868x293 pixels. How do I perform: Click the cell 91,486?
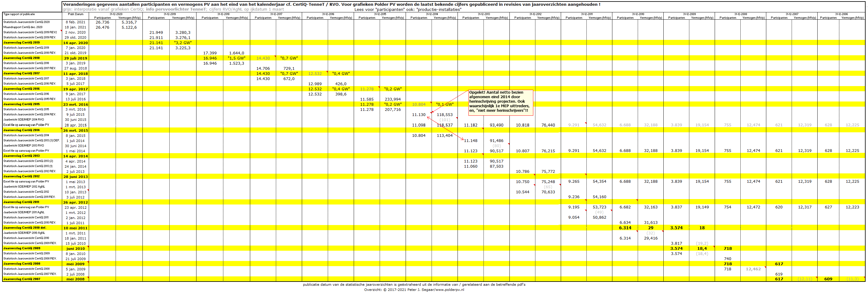(x=497, y=140)
